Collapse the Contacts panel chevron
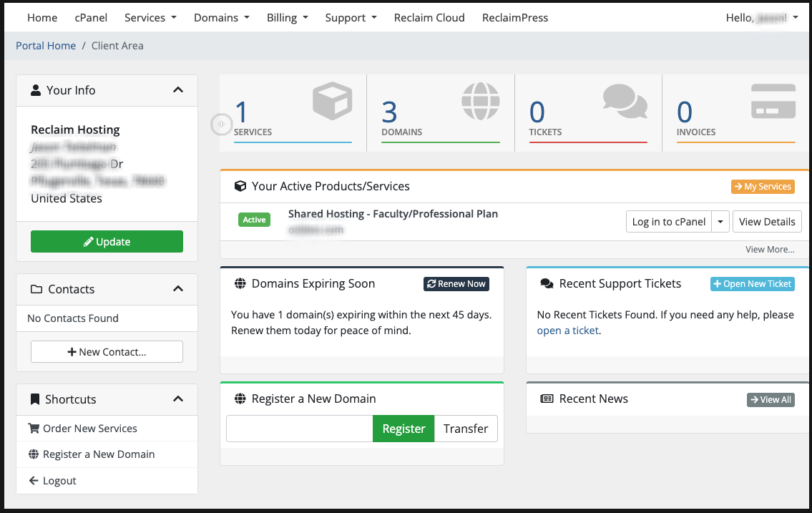The width and height of the screenshot is (812, 513). 178,289
